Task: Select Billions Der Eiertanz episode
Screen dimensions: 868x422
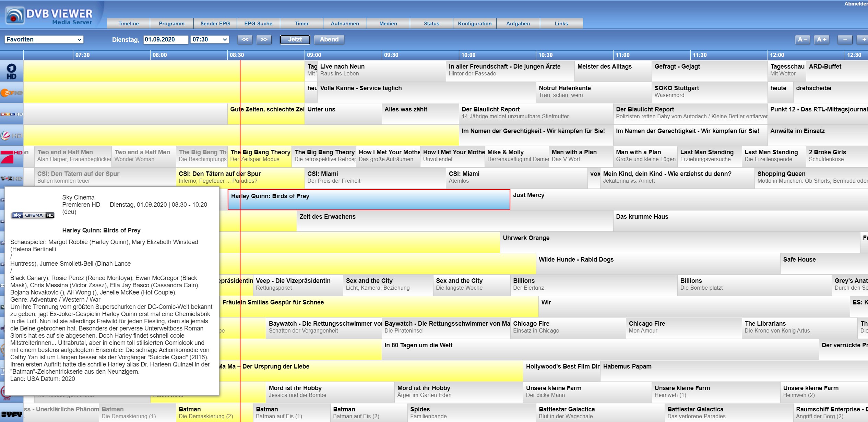Action: coord(594,285)
